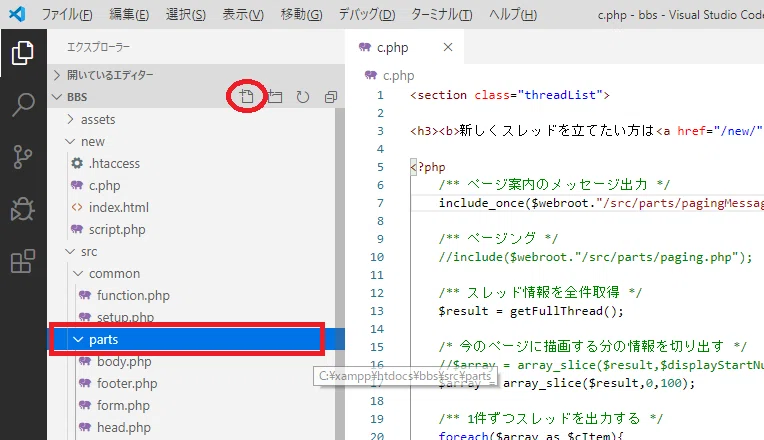Click line number 13 in gutter

[377, 311]
